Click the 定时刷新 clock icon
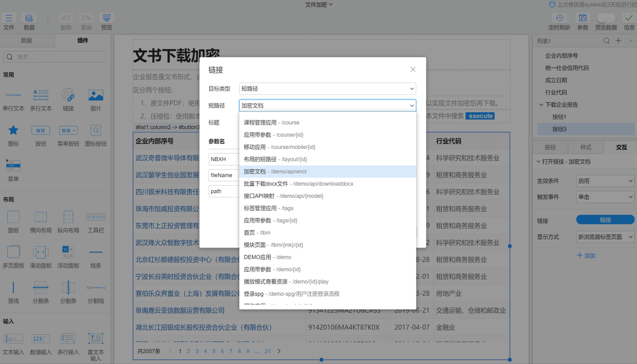This screenshot has height=364, width=637. click(x=559, y=18)
